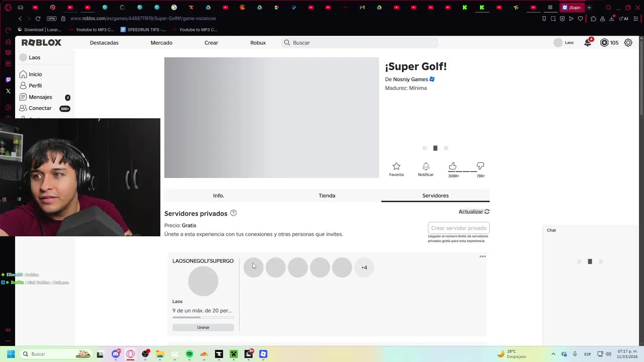
Task: Open the Laos account name in header
Action: [569, 43]
